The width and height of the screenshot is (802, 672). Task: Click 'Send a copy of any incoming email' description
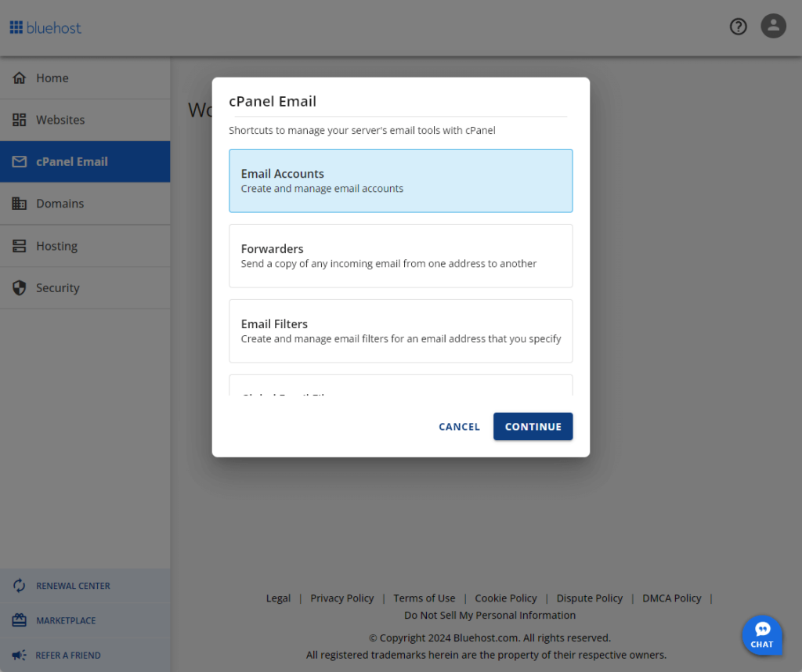coord(388,264)
